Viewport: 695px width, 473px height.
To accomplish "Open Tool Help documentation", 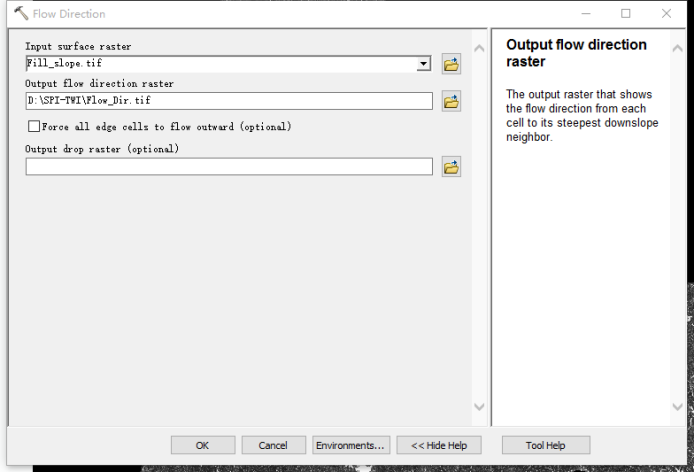I will click(x=546, y=445).
